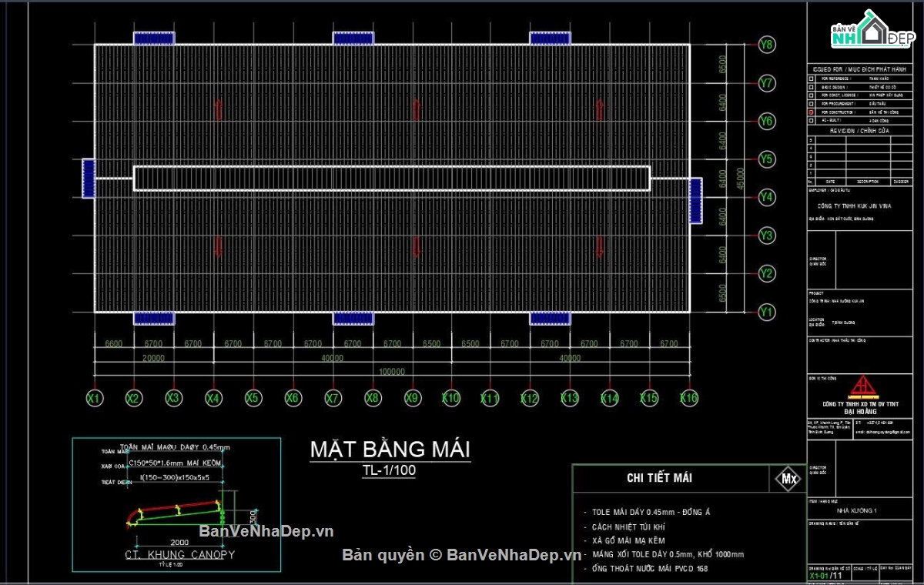The width and height of the screenshot is (924, 585).
Task: Check the For Procurement box
Action: pos(811,104)
